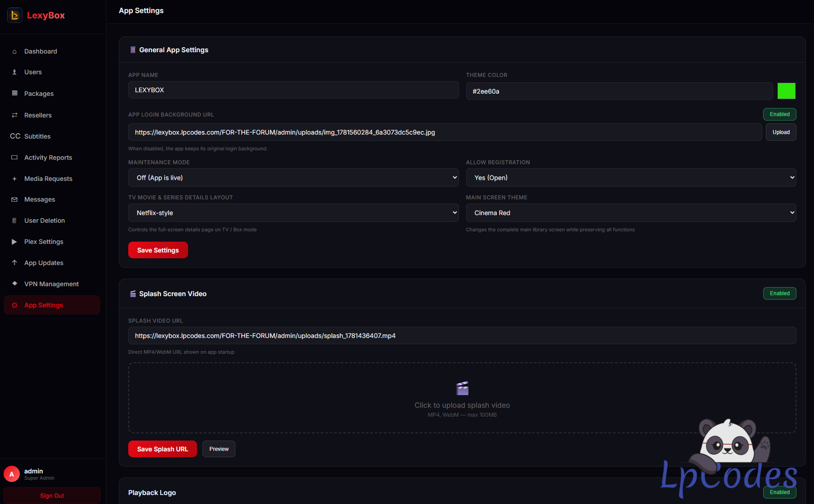This screenshot has height=504, width=814.
Task: Click the 'App Settings' page title
Action: click(141, 10)
